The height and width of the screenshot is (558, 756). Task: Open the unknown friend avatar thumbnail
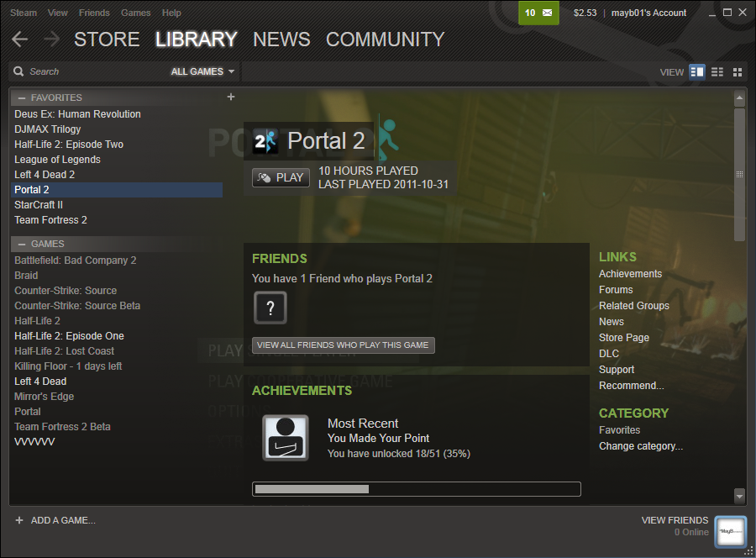point(270,308)
